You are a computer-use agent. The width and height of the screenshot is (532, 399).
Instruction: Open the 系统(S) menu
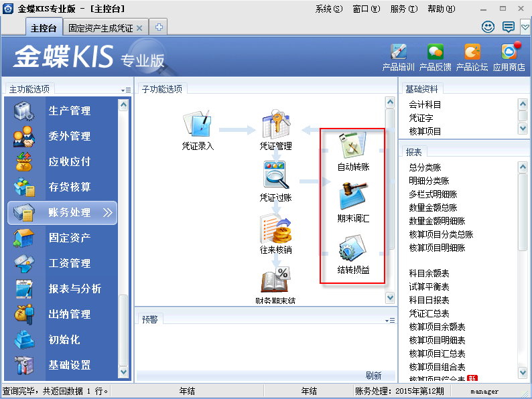(x=328, y=9)
